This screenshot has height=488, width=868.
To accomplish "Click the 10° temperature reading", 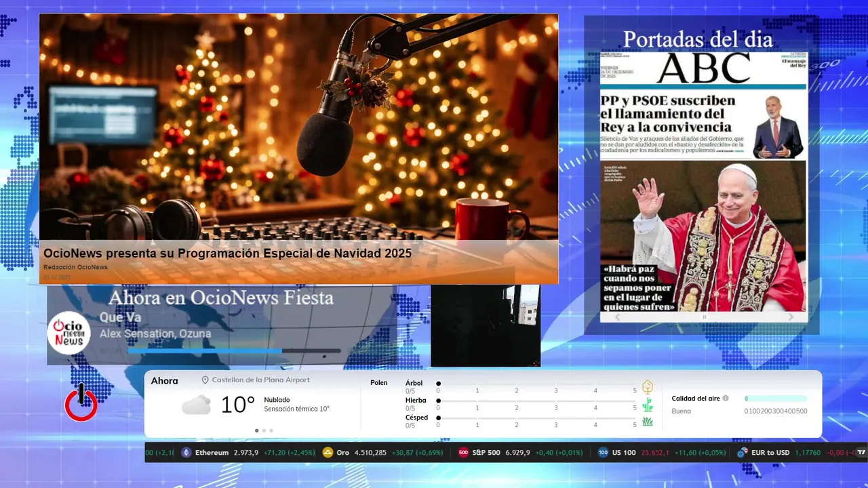I will point(238,405).
